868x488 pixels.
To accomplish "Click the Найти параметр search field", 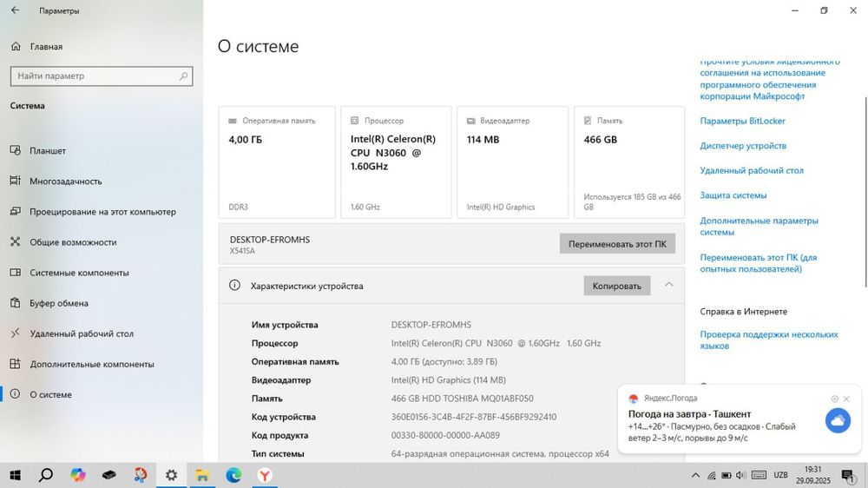I will pyautogui.click(x=102, y=76).
